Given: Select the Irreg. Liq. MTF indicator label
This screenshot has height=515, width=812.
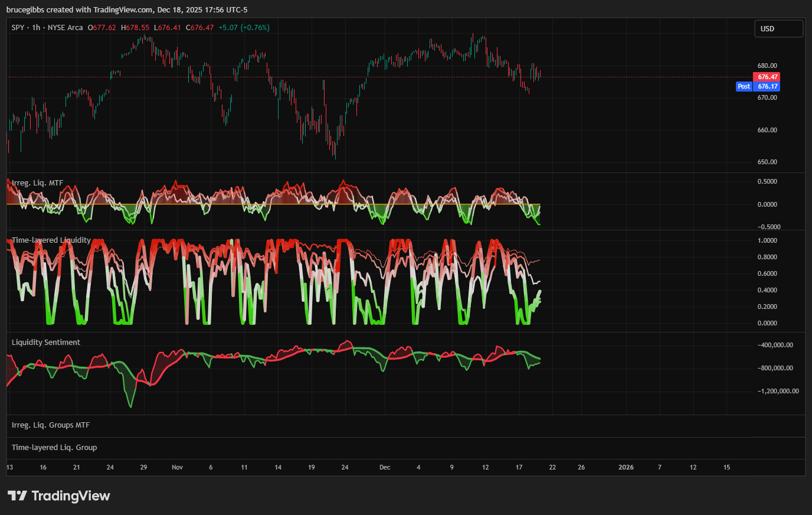Looking at the screenshot, I should 37,183.
